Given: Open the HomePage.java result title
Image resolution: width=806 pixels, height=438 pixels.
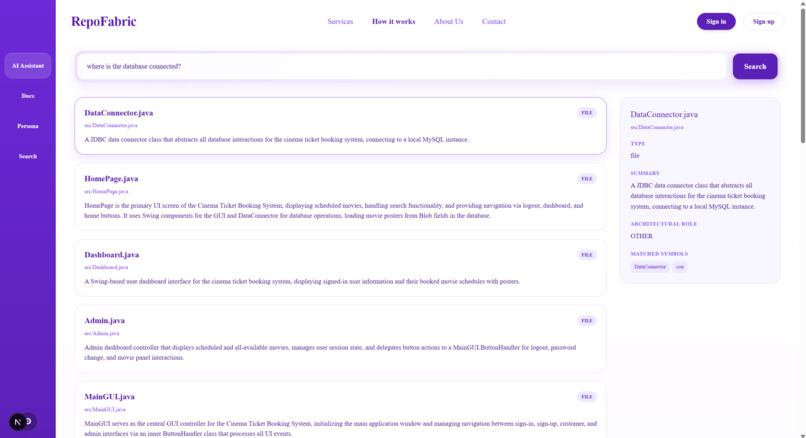Looking at the screenshot, I should [x=111, y=179].
